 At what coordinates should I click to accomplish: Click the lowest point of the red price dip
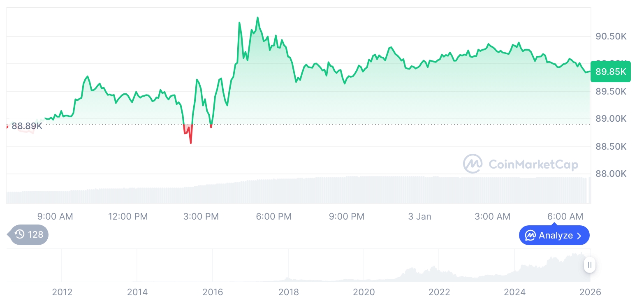coord(191,143)
